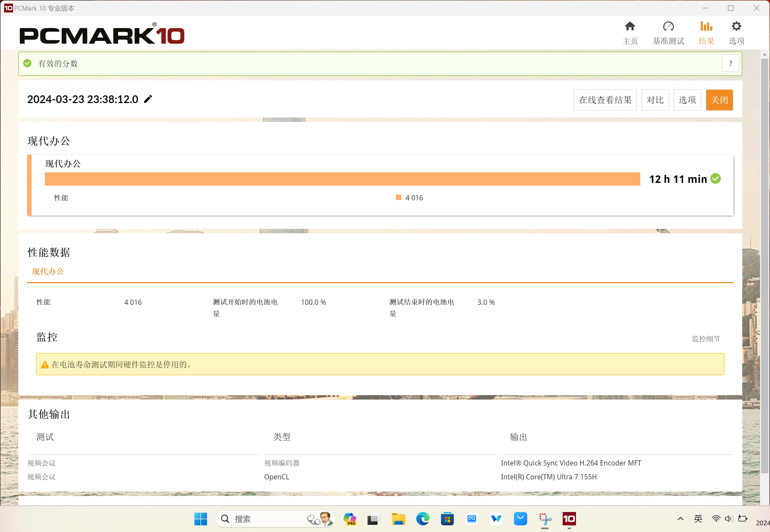
Task: Click the orange 关闭 button
Action: [719, 100]
